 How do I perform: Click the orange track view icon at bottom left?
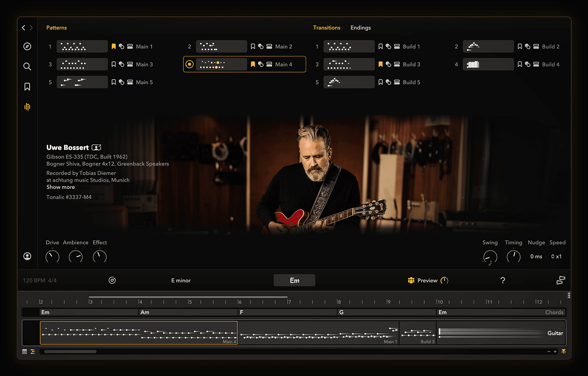(33, 352)
